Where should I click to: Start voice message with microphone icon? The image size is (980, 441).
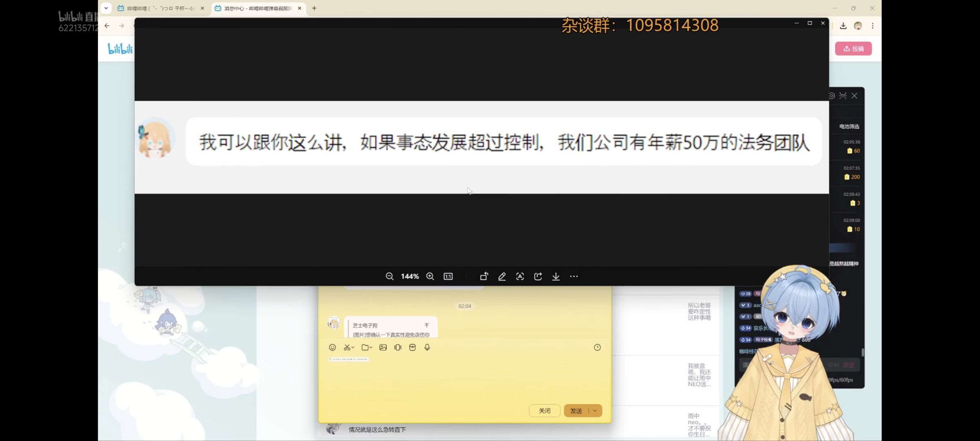click(x=427, y=347)
